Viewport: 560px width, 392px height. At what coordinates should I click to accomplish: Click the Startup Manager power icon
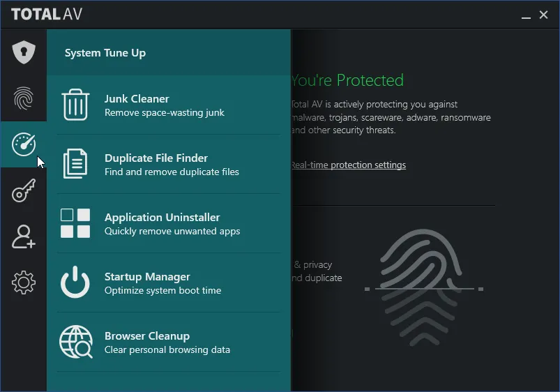[x=75, y=282]
